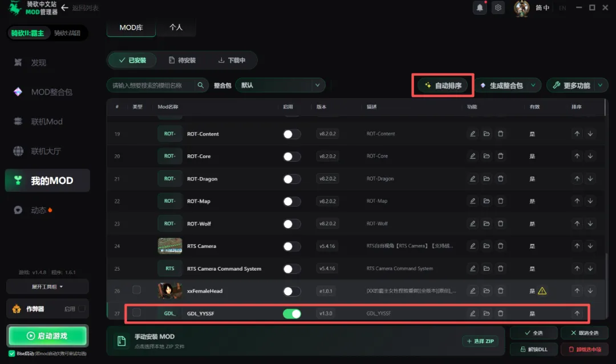Screen dimensions: 616x364
Task: Select the MOD库 tab
Action: 131,27
